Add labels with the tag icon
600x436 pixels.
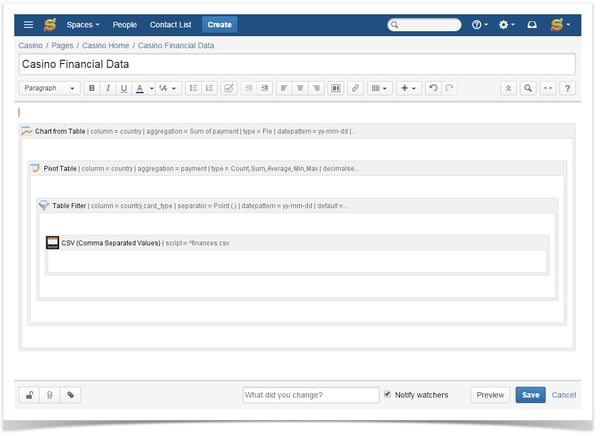[70, 395]
